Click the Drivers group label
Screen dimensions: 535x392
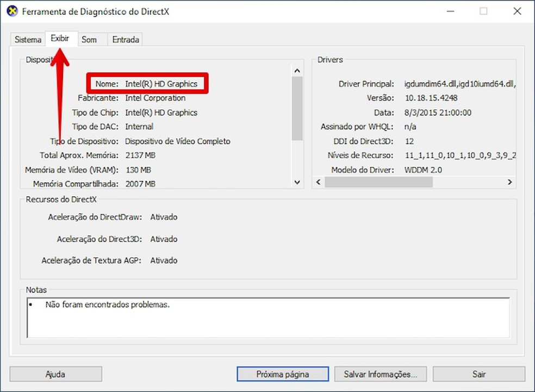[330, 59]
